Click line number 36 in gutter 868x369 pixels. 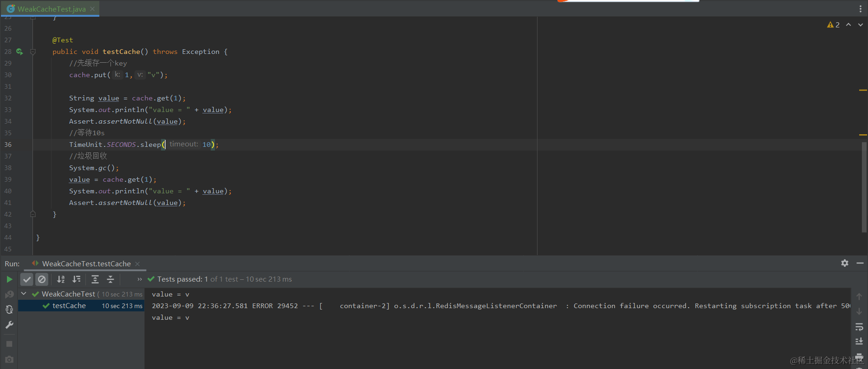coord(8,145)
